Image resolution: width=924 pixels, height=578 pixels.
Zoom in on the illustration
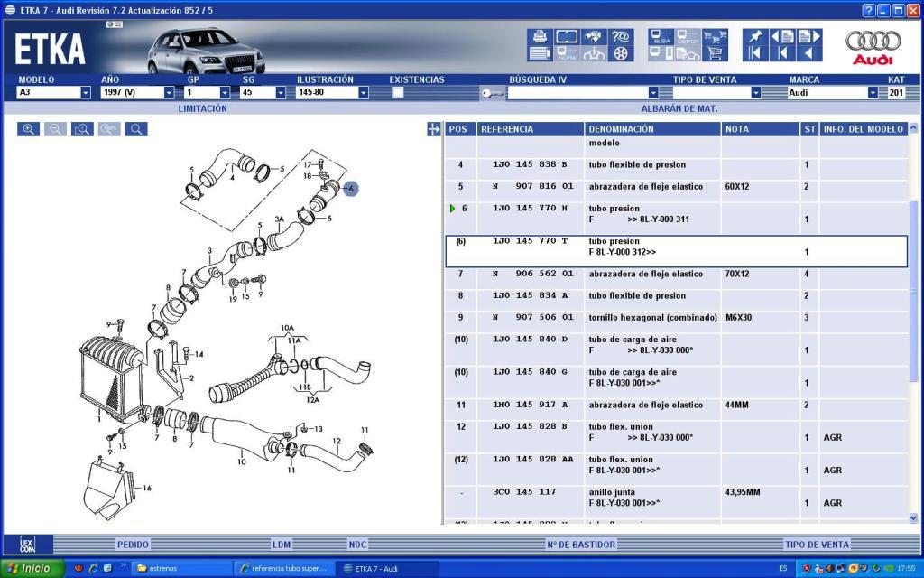(28, 129)
